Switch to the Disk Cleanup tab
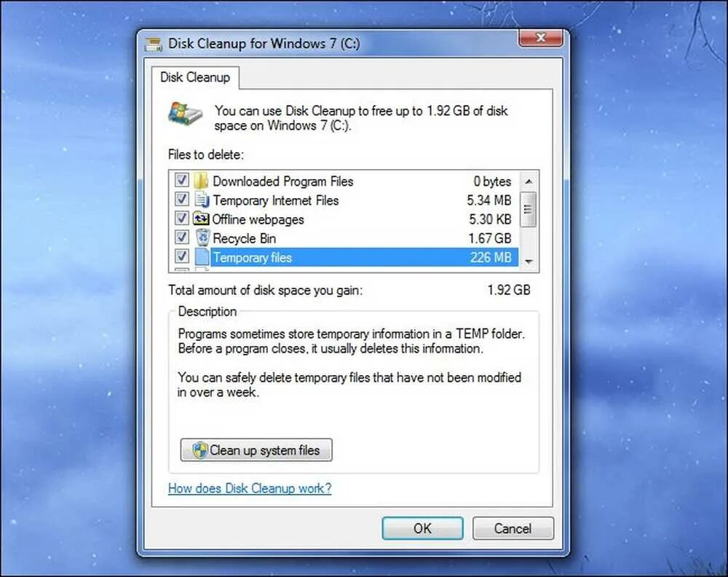 click(x=195, y=77)
